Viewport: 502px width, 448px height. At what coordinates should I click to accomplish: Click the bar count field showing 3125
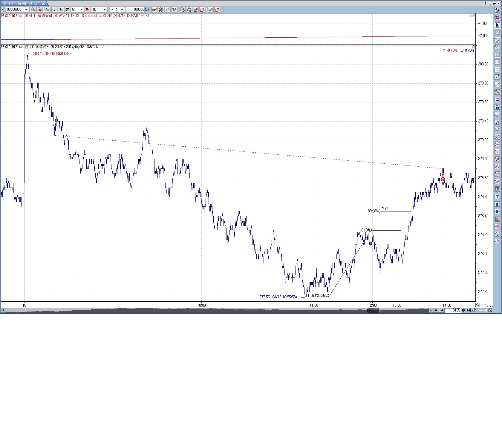[453, 310]
